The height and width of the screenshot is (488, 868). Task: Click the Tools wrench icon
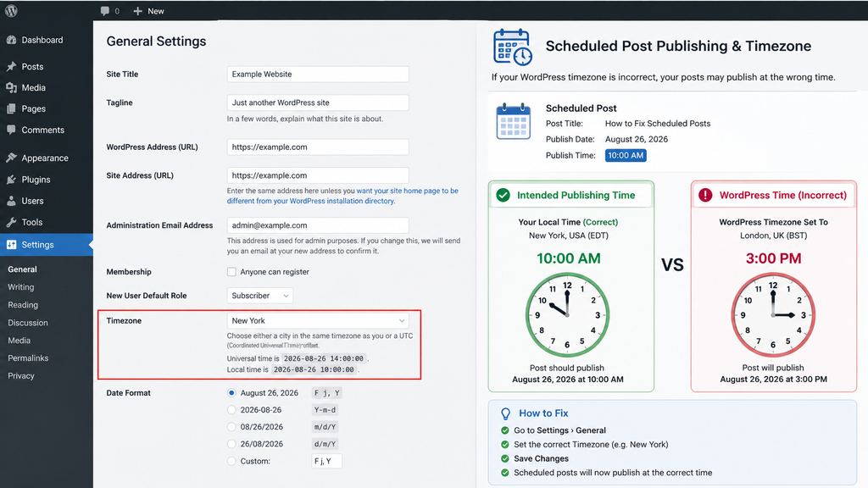[x=12, y=222]
